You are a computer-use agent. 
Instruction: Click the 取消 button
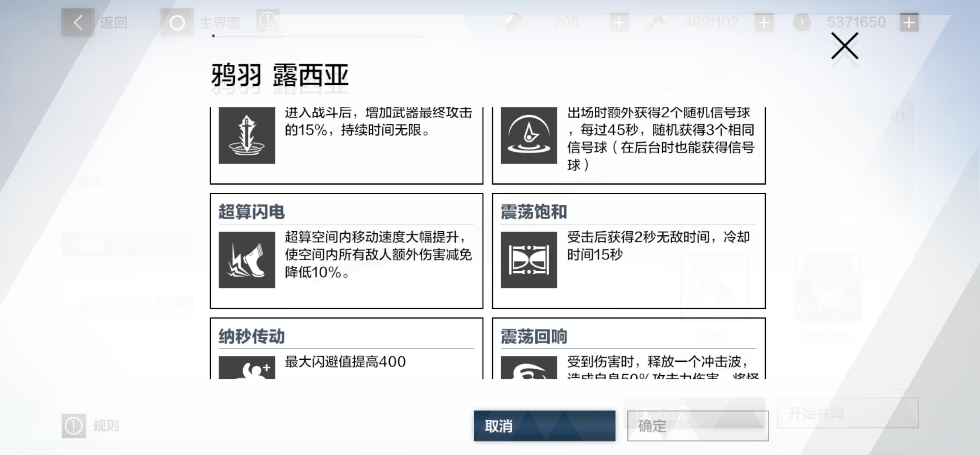(x=544, y=426)
